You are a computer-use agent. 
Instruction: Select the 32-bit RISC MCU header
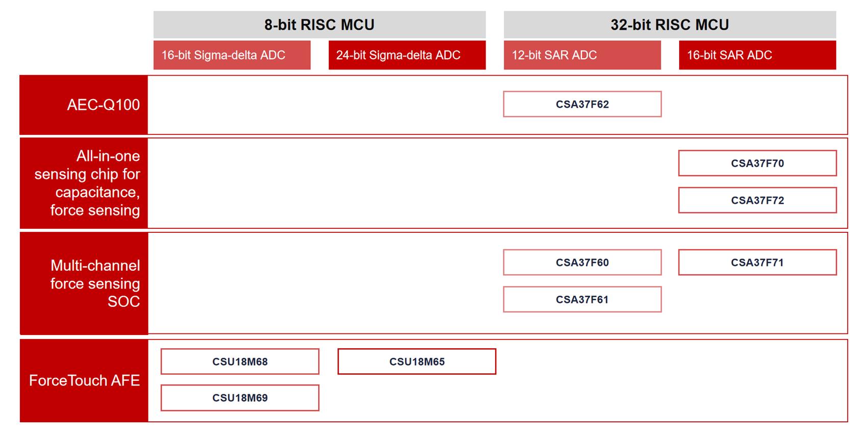669,25
